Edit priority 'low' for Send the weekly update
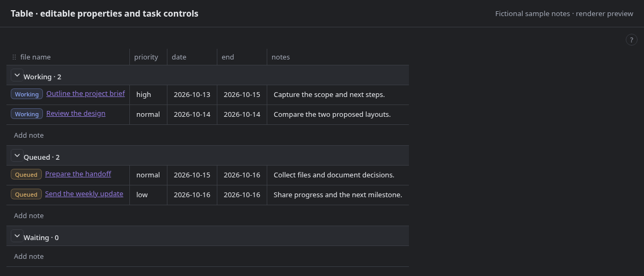This screenshot has height=276, width=644. pyautogui.click(x=149, y=195)
